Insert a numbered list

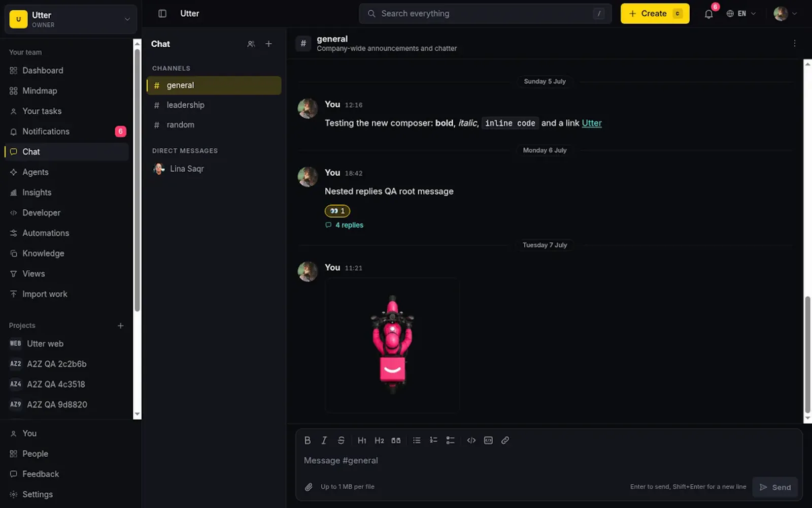pyautogui.click(x=433, y=440)
